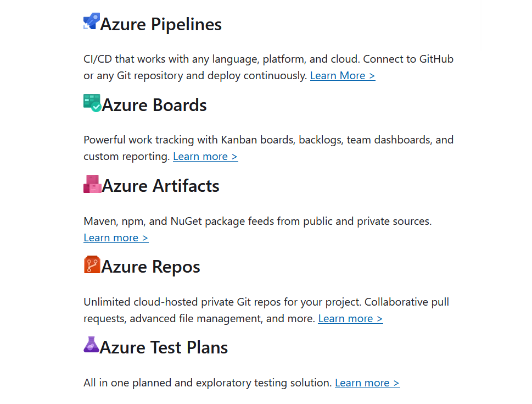Viewport: 532px width, 404px height.
Task: Click the Azure Artifacts pink package icon
Action: tap(92, 184)
